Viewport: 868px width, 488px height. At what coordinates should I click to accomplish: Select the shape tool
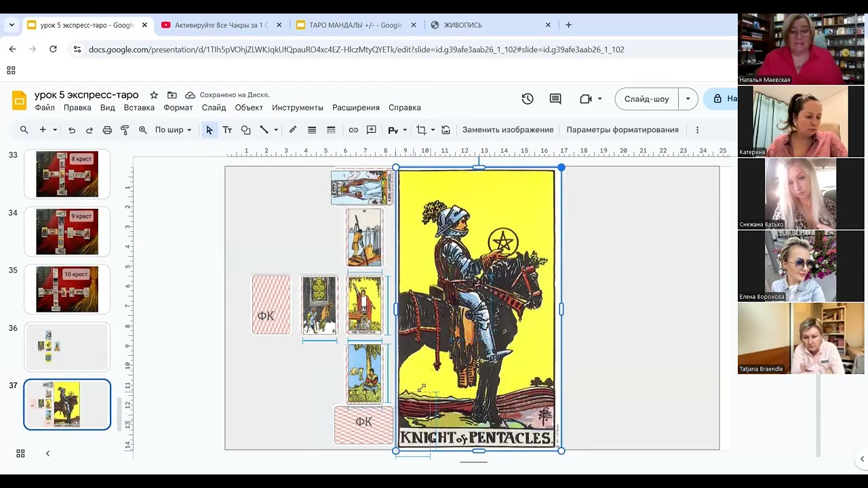tap(245, 130)
